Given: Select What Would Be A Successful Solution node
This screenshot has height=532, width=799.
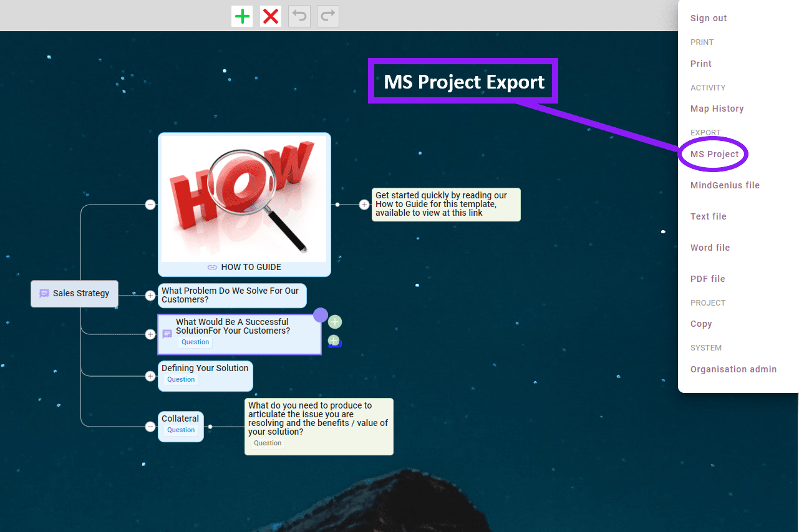Looking at the screenshot, I should pos(240,334).
